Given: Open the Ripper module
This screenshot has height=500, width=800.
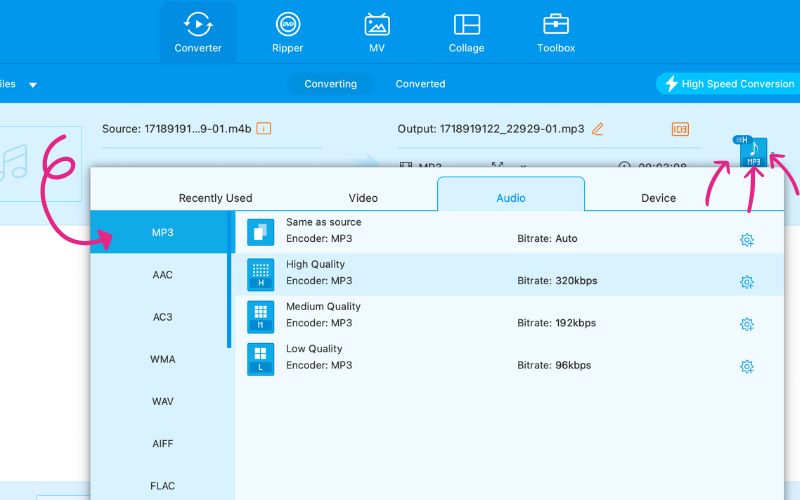Looking at the screenshot, I should (x=288, y=33).
